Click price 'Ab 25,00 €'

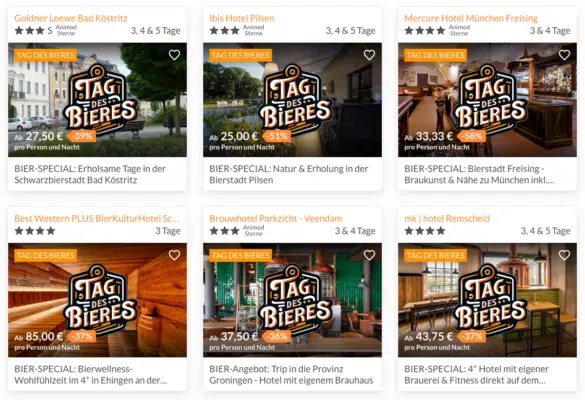coord(234,137)
